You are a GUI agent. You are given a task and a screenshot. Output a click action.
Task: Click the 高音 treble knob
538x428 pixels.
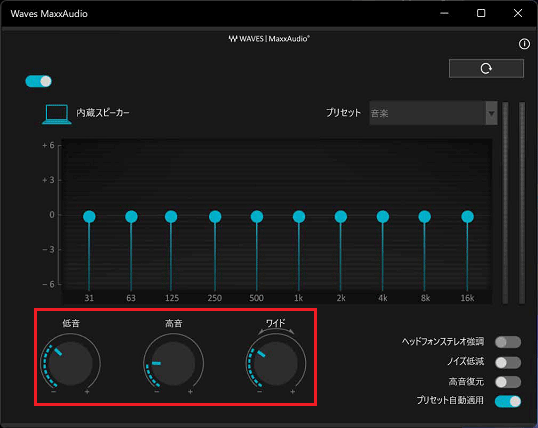coord(174,363)
